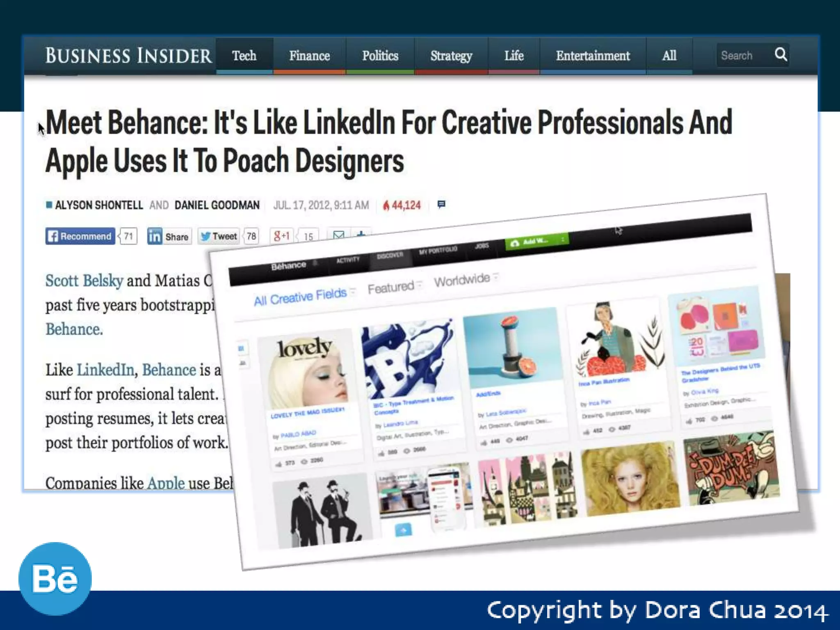Click the search magnifier icon
The width and height of the screenshot is (840, 630).
coord(781,55)
